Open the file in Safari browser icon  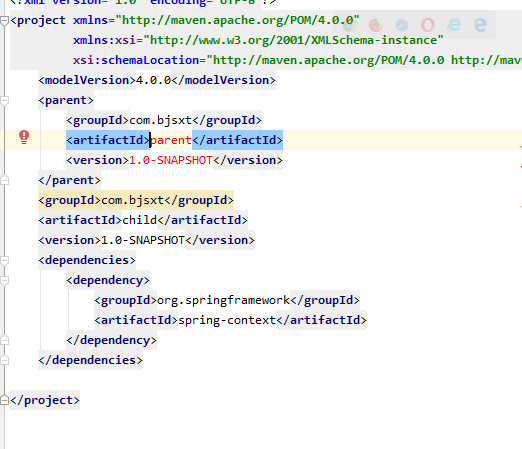point(402,25)
